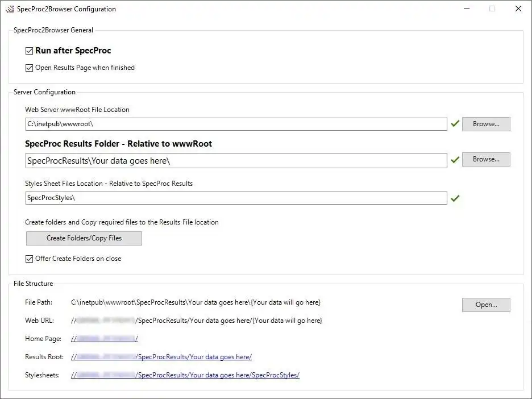Open the Home Page link

105,339
